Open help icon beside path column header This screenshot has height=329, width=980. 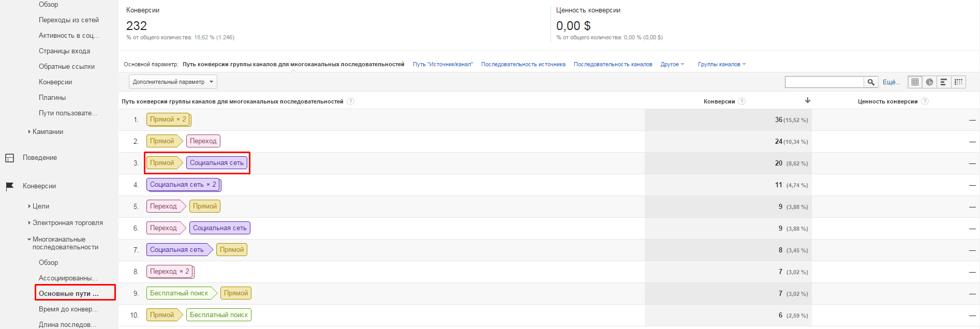click(351, 101)
